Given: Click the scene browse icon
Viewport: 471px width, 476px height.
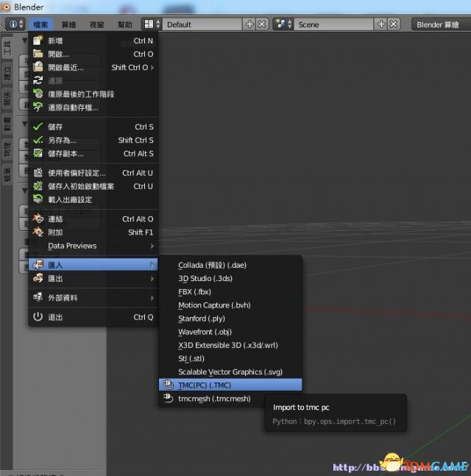Looking at the screenshot, I should point(281,24).
